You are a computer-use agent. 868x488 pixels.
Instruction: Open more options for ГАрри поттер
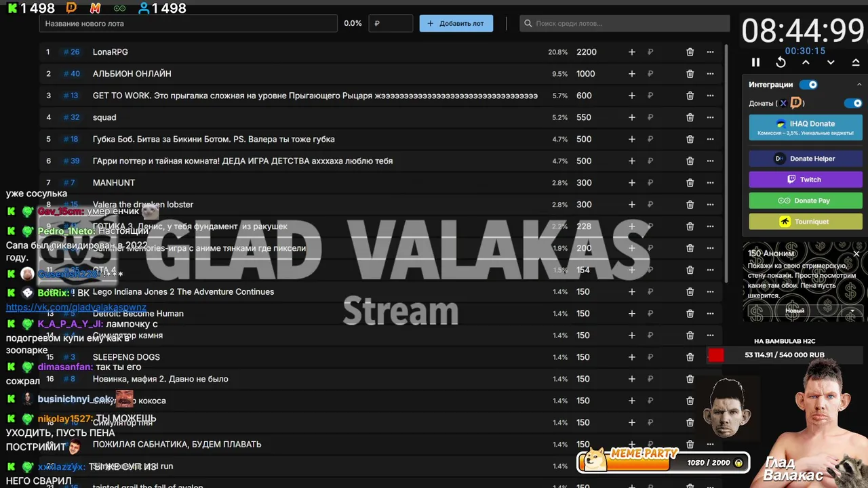coord(710,161)
